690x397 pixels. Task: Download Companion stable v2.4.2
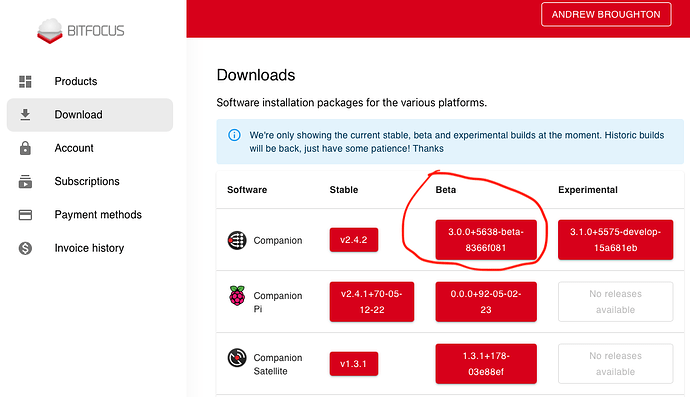(354, 240)
